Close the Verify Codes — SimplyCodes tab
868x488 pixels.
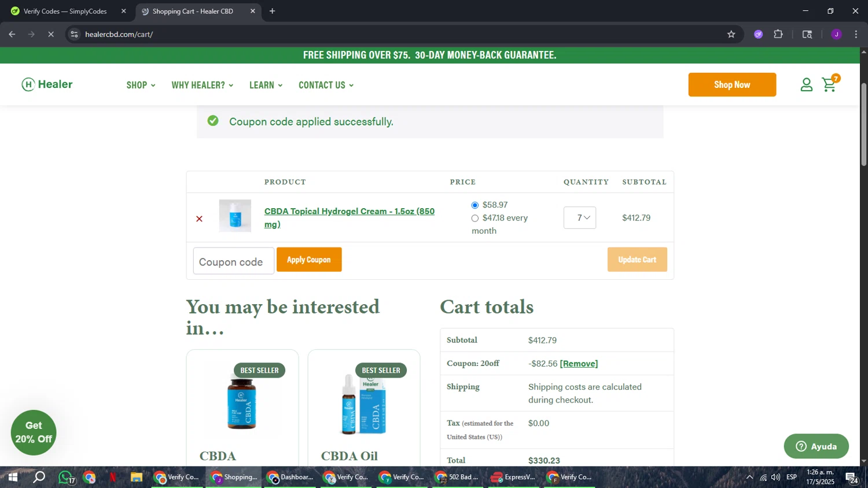tap(123, 11)
